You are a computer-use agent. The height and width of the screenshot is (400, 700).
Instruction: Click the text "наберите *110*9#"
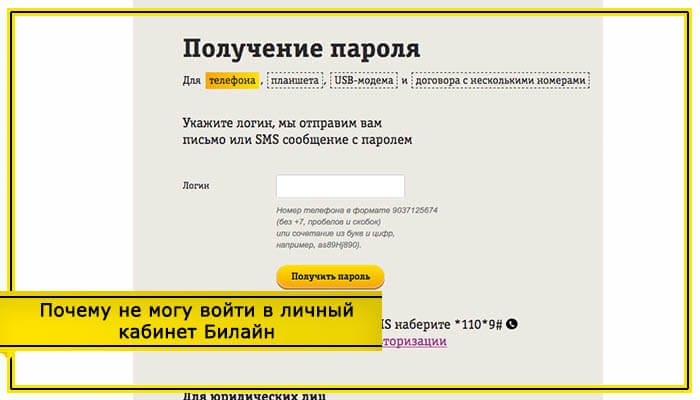[449, 325]
